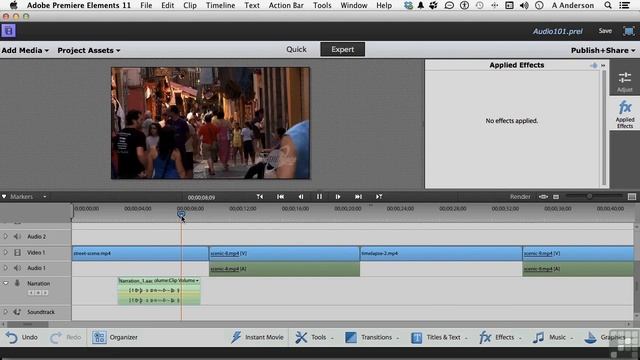Screen dimensions: 640x360
Task: Jump to the start of the timeline
Action: click(280, 197)
